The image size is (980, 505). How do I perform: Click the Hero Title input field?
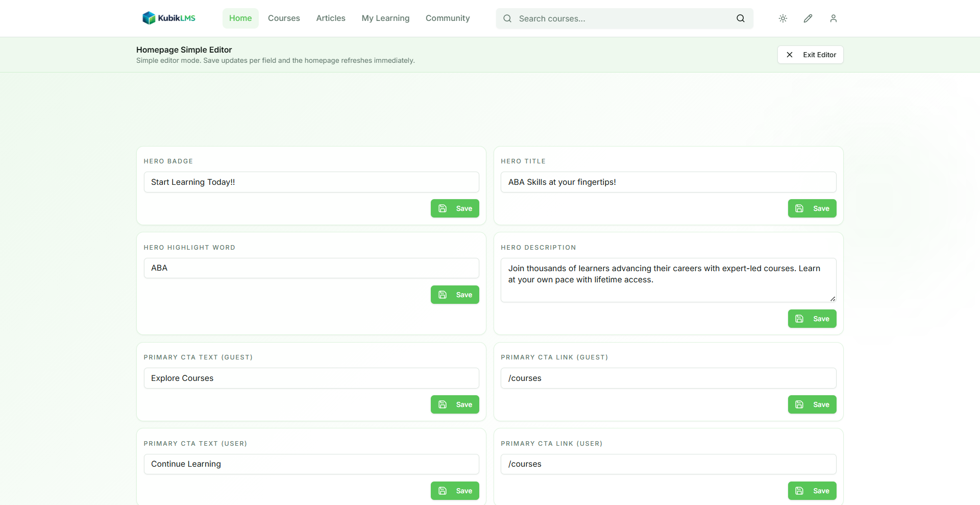(669, 182)
